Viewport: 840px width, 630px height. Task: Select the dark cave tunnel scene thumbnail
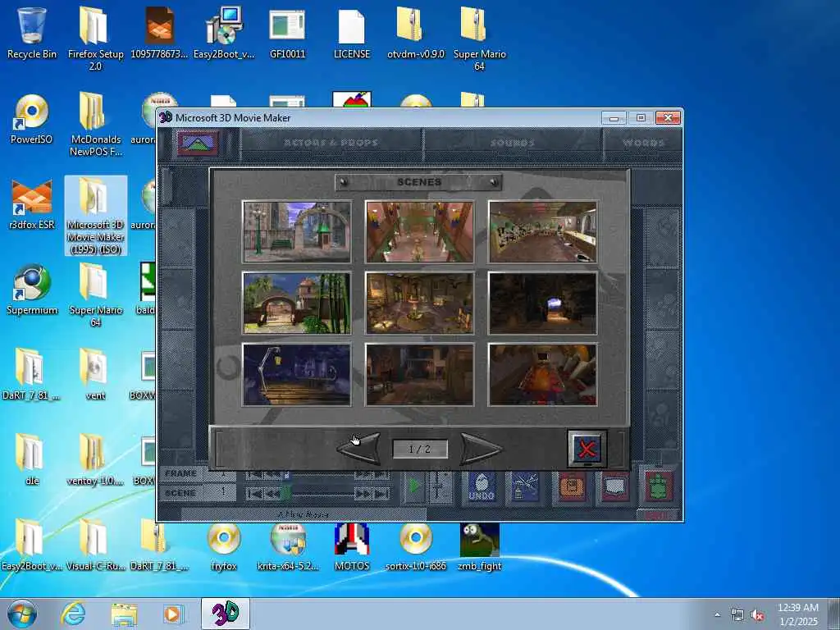click(543, 304)
